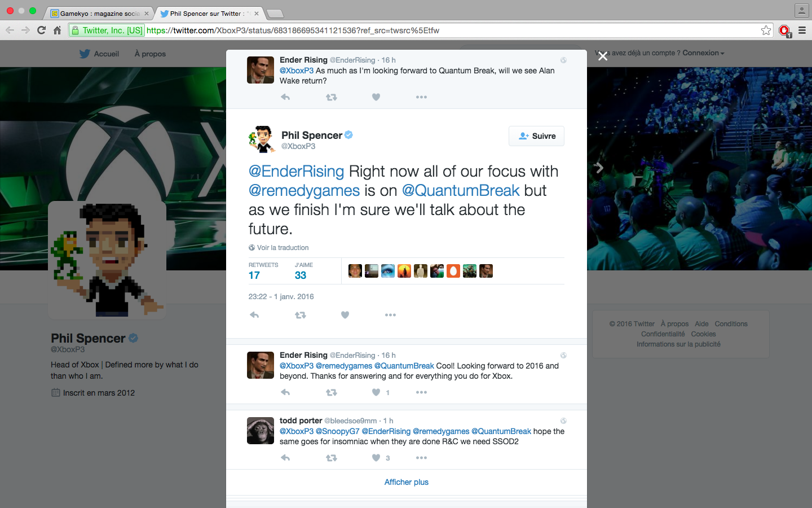Open the red extension icon in toolbar
The image size is (812, 508).
[784, 30]
